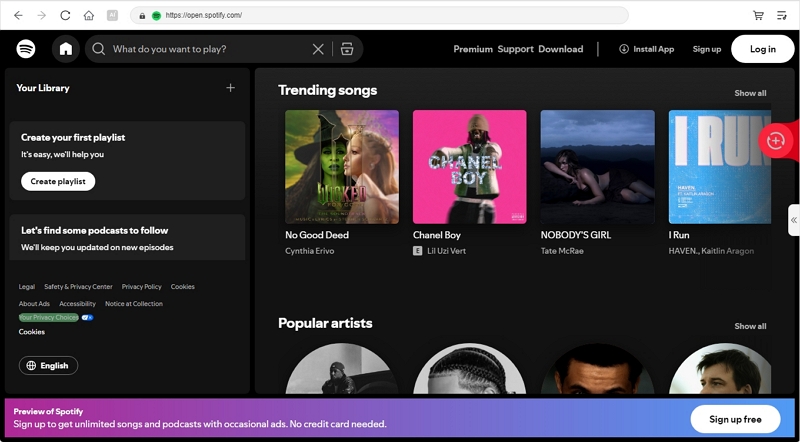
Task: Open the Cynthia Erivo artist link
Action: point(310,251)
